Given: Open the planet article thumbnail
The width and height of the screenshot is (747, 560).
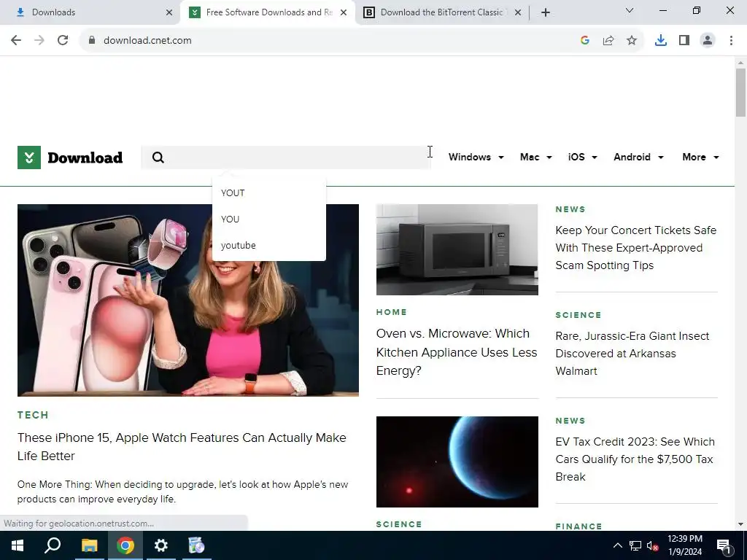Looking at the screenshot, I should [x=457, y=462].
